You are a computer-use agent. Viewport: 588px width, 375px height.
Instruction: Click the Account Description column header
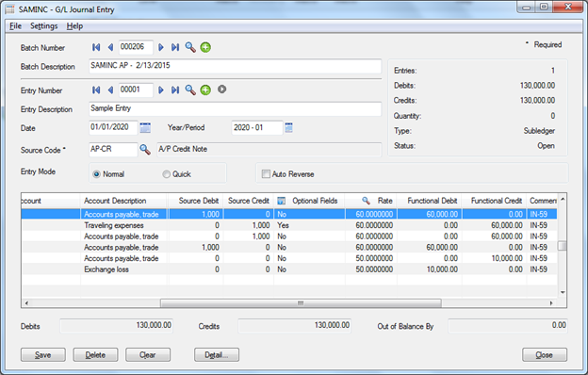123,201
